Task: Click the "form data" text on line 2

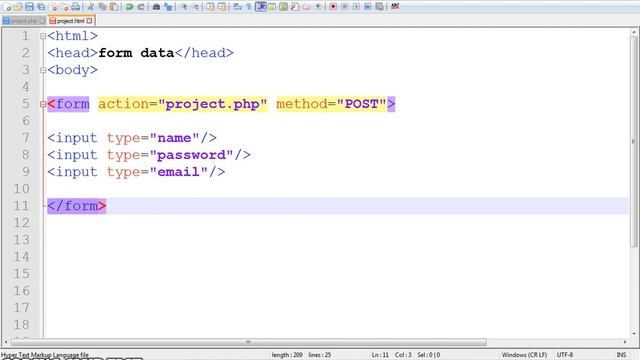Action: click(136, 53)
